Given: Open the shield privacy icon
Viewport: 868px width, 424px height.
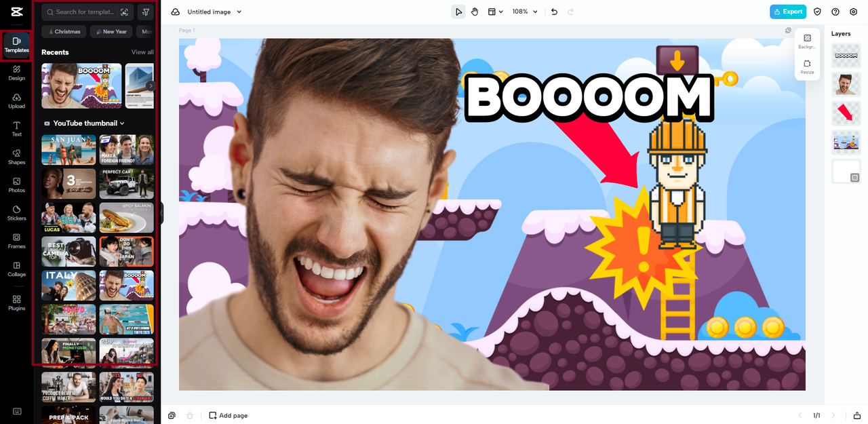Looking at the screenshot, I should click(x=817, y=12).
